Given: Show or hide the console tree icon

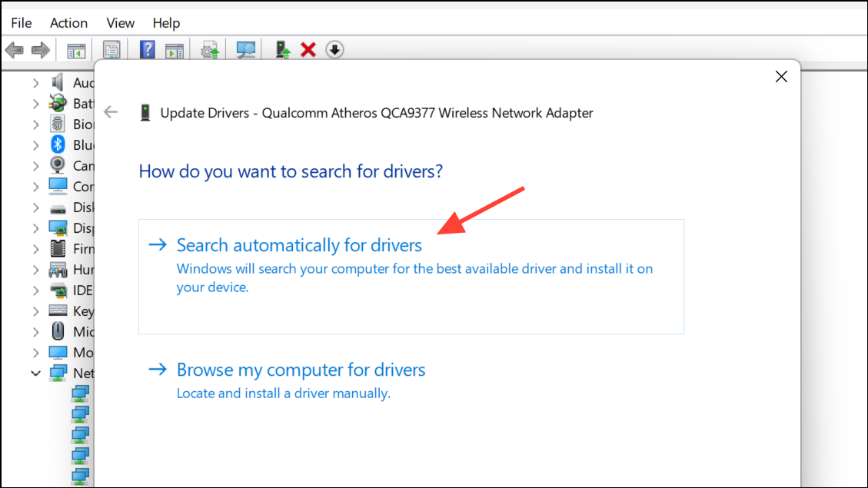Looking at the screenshot, I should [x=76, y=51].
